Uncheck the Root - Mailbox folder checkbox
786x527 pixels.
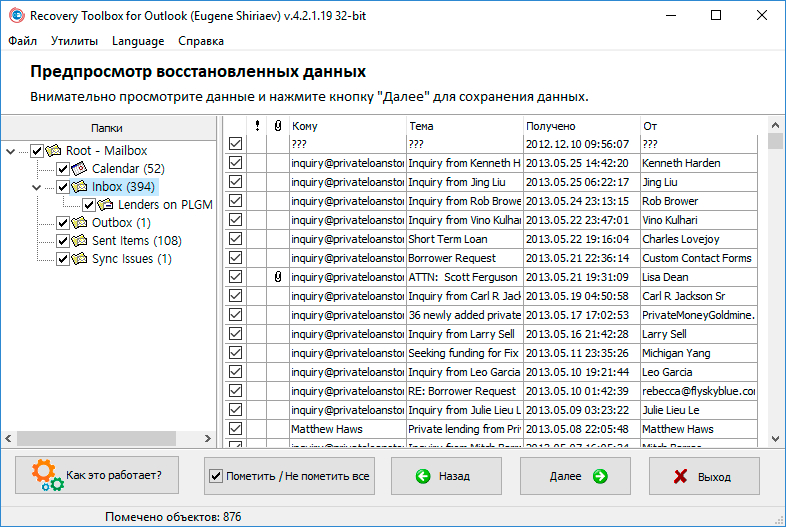37,150
